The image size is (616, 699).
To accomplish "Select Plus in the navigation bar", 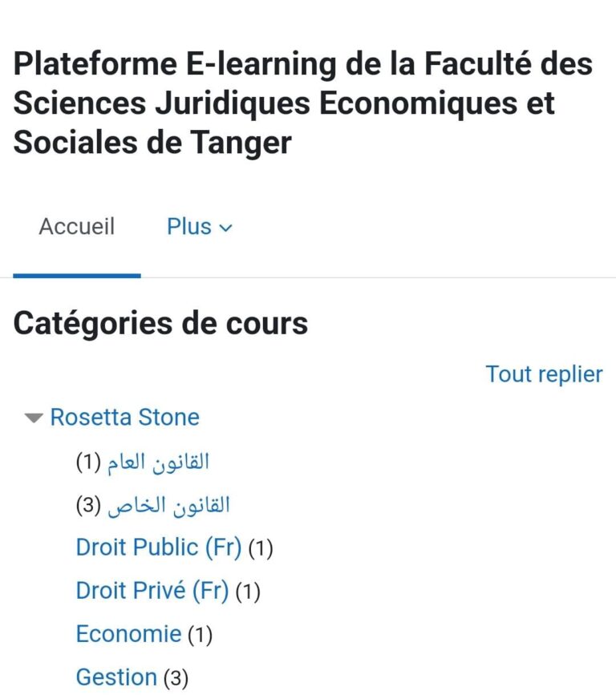I will [191, 227].
